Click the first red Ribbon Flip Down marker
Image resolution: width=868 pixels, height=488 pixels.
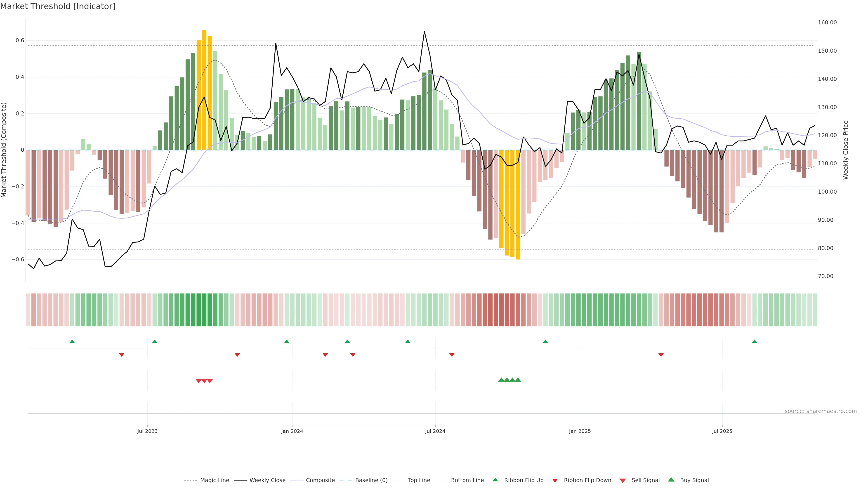[122, 355]
